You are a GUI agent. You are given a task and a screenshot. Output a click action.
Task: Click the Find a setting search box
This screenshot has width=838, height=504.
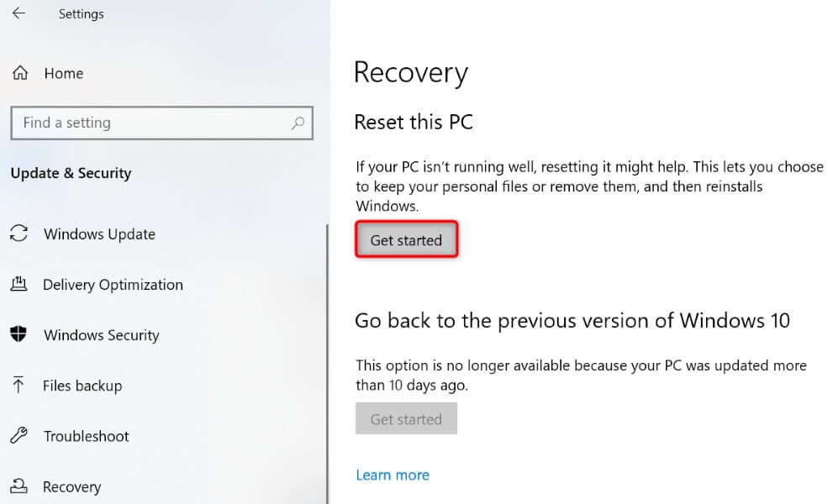click(x=151, y=123)
